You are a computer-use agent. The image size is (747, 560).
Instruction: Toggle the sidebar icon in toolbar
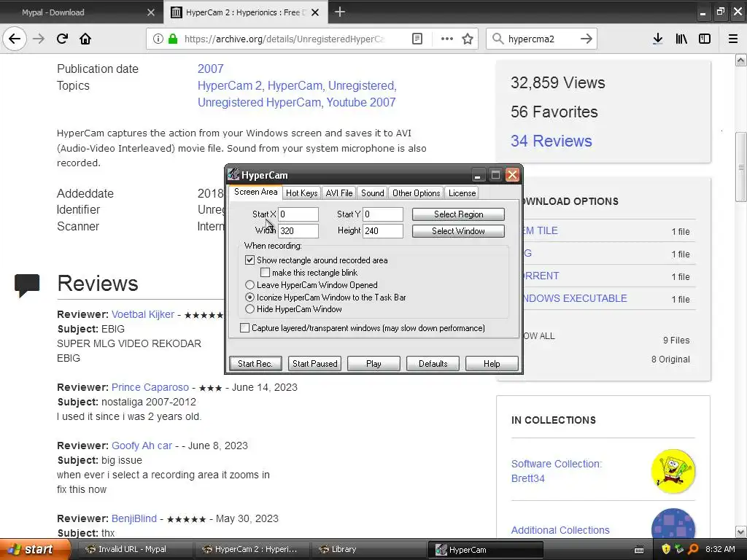pyautogui.click(x=705, y=39)
